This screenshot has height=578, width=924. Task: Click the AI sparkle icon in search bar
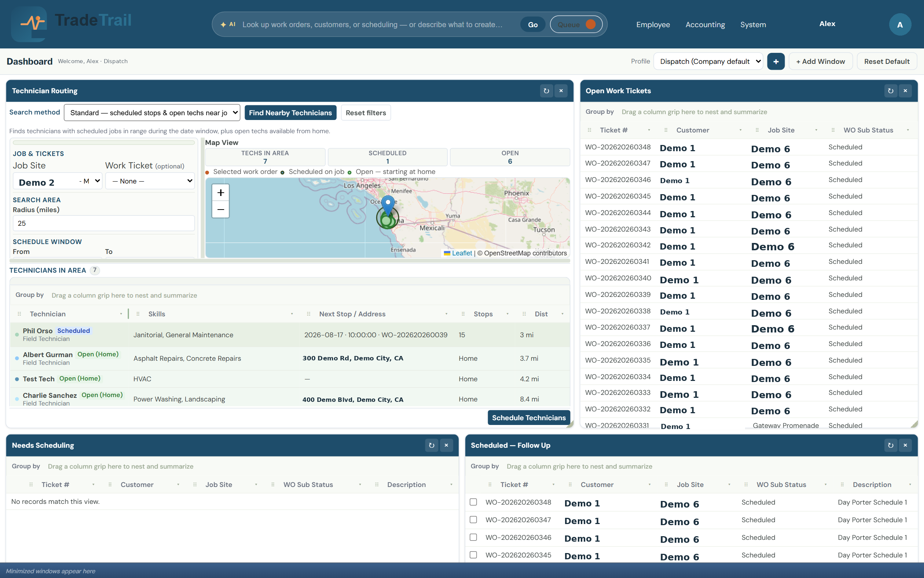click(x=223, y=25)
